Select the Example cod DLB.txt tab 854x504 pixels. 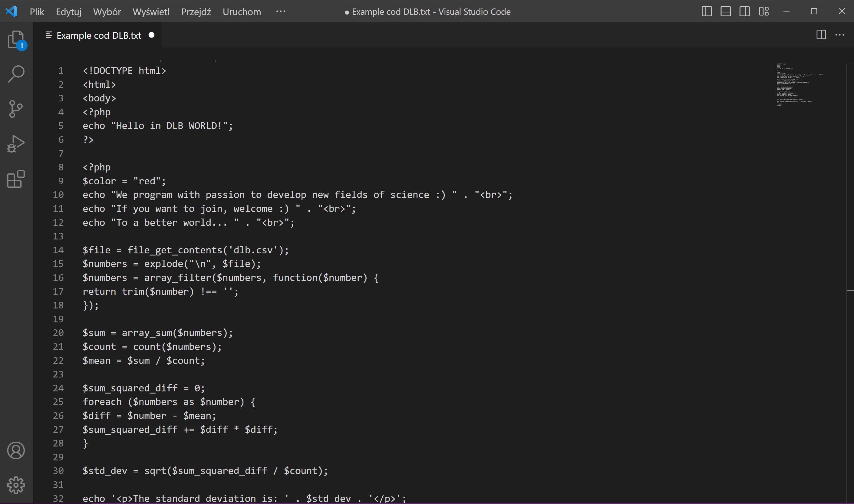click(x=98, y=35)
